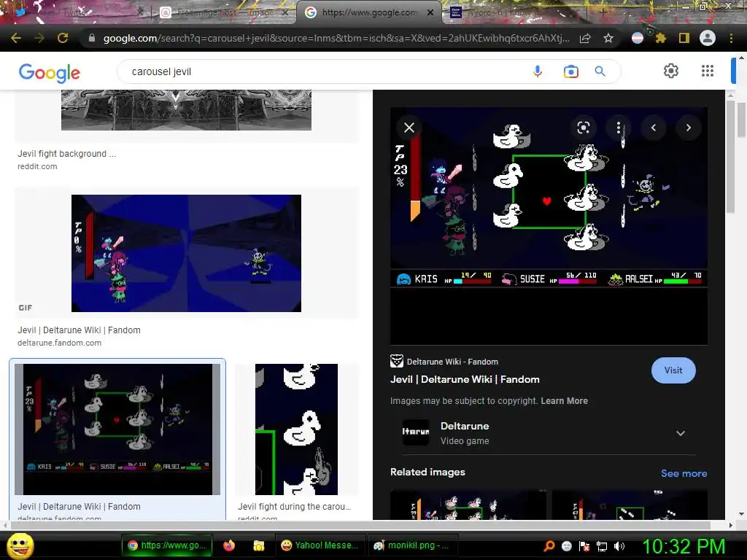
Task: Open the preview image more options menu
Action: click(619, 127)
